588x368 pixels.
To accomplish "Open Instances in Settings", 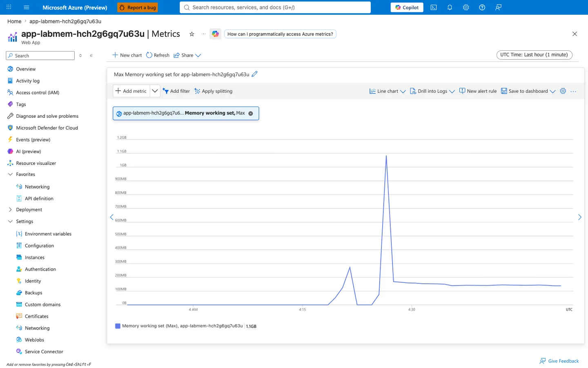I will click(34, 258).
